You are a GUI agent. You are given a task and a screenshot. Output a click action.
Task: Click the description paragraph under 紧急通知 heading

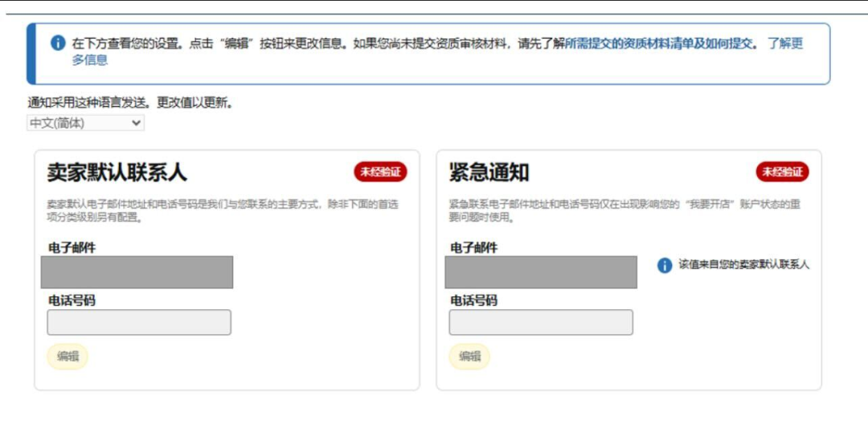pyautogui.click(x=624, y=210)
